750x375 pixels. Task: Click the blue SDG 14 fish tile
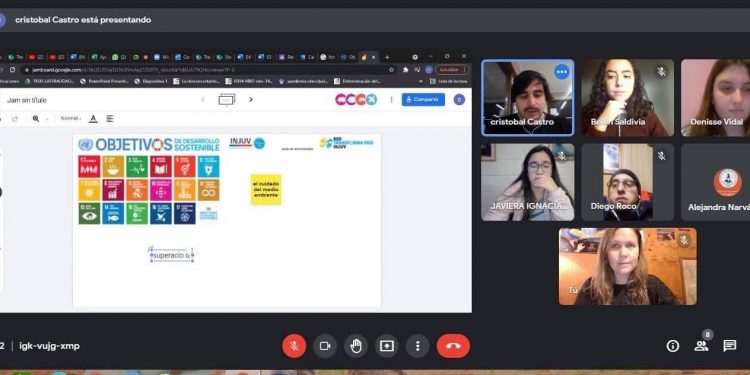point(113,213)
